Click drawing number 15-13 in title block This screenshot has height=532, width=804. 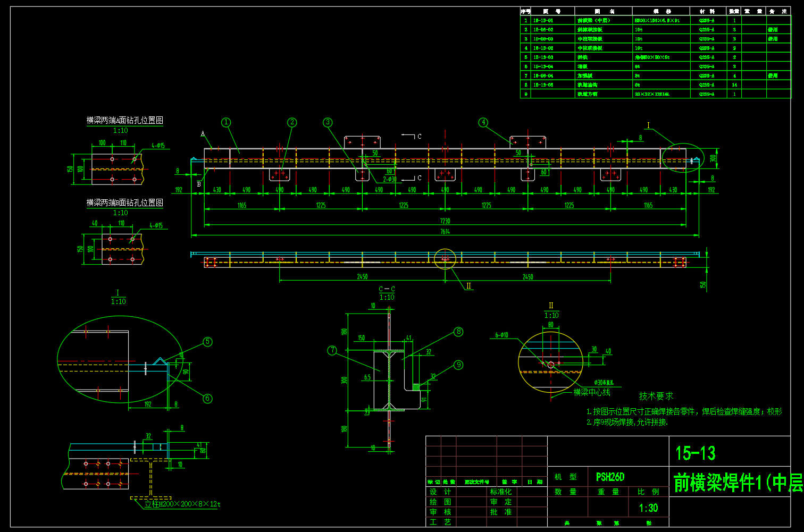[x=696, y=453]
